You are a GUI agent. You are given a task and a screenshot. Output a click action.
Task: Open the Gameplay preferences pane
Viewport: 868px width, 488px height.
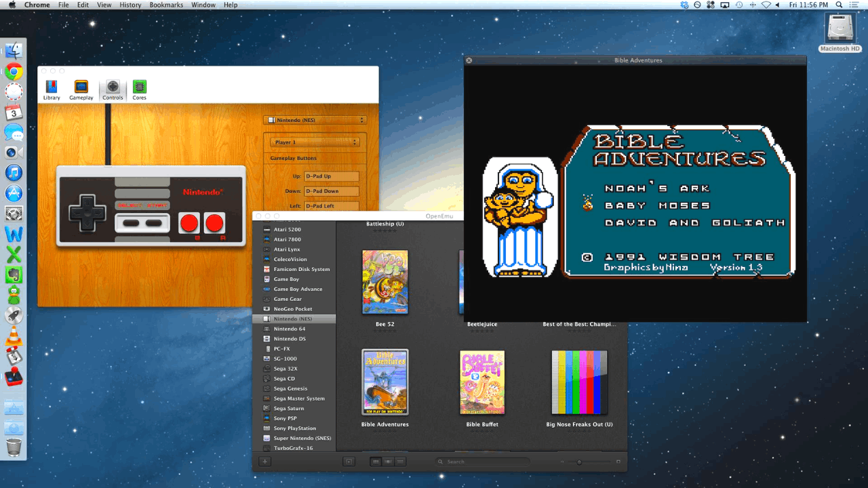pyautogui.click(x=81, y=90)
